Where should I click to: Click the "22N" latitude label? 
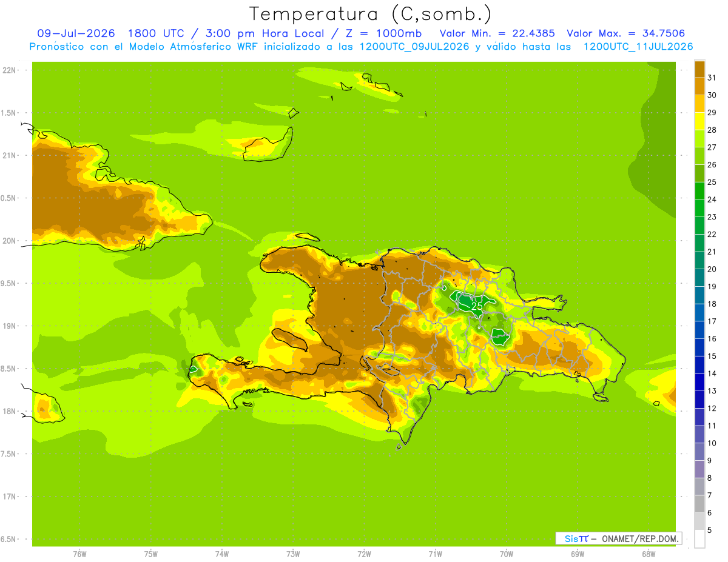(9, 70)
